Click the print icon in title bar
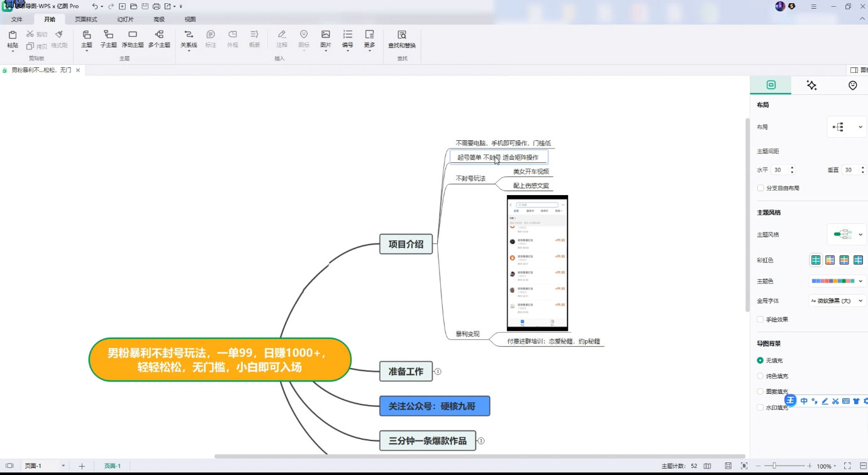This screenshot has width=868, height=475. (x=156, y=6)
